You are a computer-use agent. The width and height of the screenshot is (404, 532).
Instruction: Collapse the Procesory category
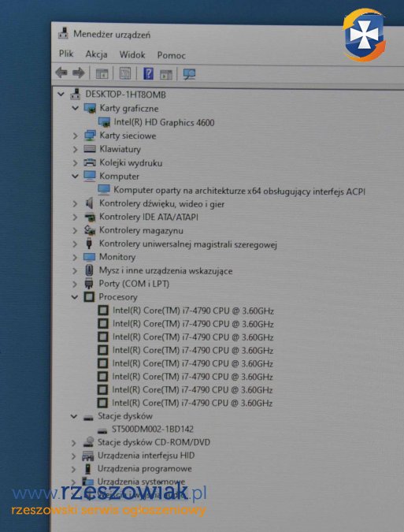(x=75, y=297)
